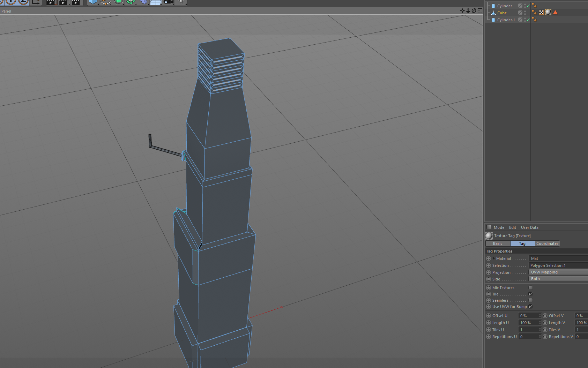Select the Cylinder.1 name in object tree

[506, 20]
